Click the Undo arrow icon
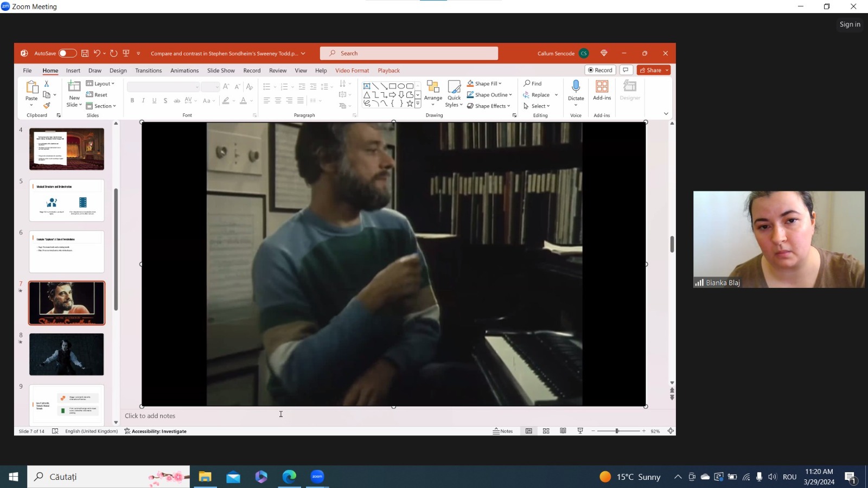The image size is (868, 488). click(x=97, y=53)
